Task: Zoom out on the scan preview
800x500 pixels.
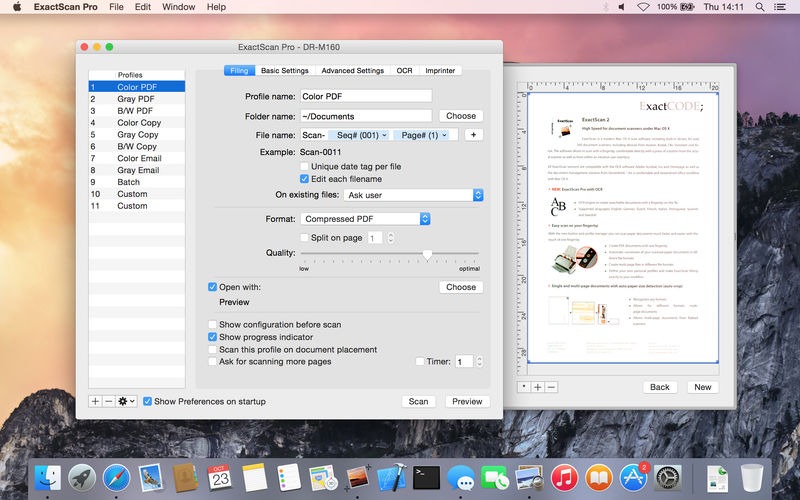Action: [x=551, y=387]
